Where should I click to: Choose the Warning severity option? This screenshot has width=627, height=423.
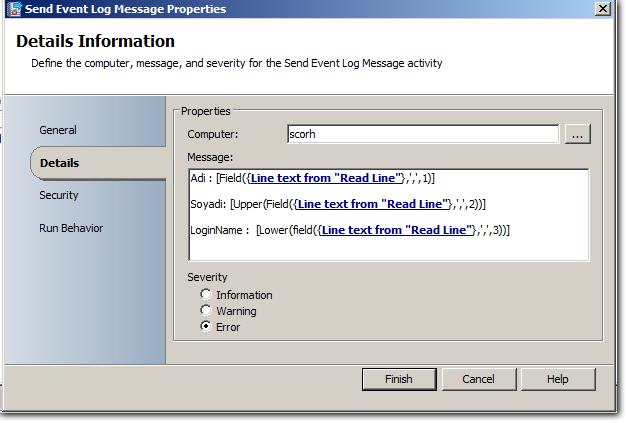click(x=206, y=311)
